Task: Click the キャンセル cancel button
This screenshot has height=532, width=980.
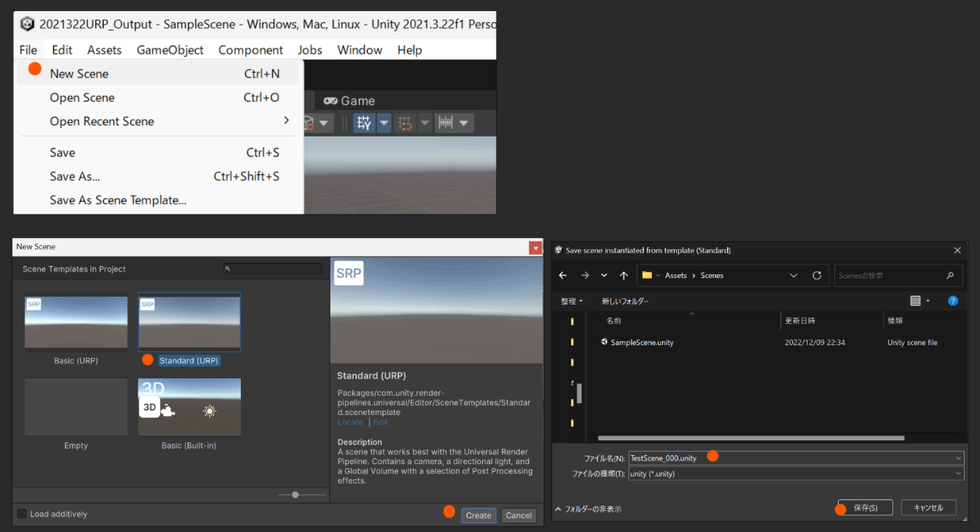Action: (928, 507)
